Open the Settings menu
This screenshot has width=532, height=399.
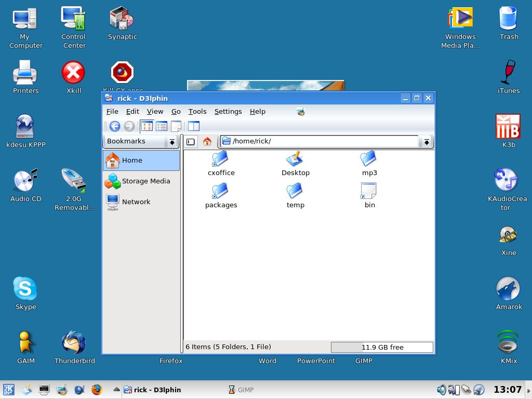click(228, 112)
